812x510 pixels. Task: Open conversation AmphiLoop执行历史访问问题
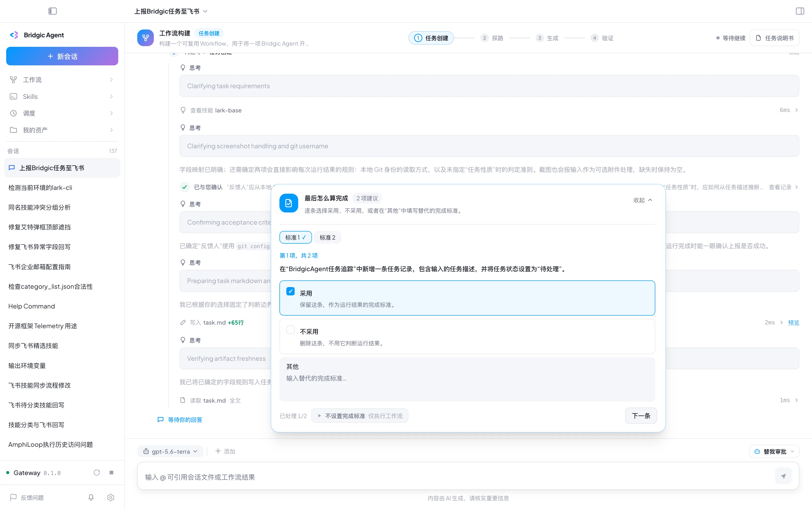(x=62, y=445)
